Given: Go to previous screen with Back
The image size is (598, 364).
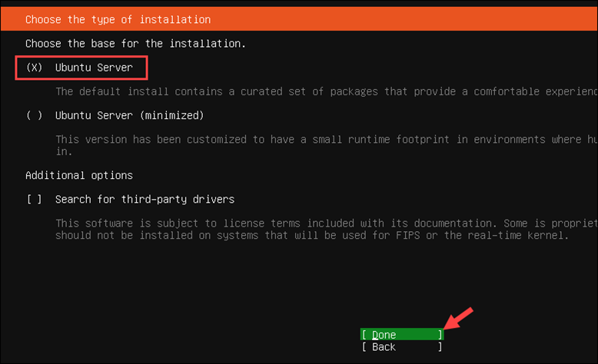Looking at the screenshot, I should pyautogui.click(x=401, y=347).
